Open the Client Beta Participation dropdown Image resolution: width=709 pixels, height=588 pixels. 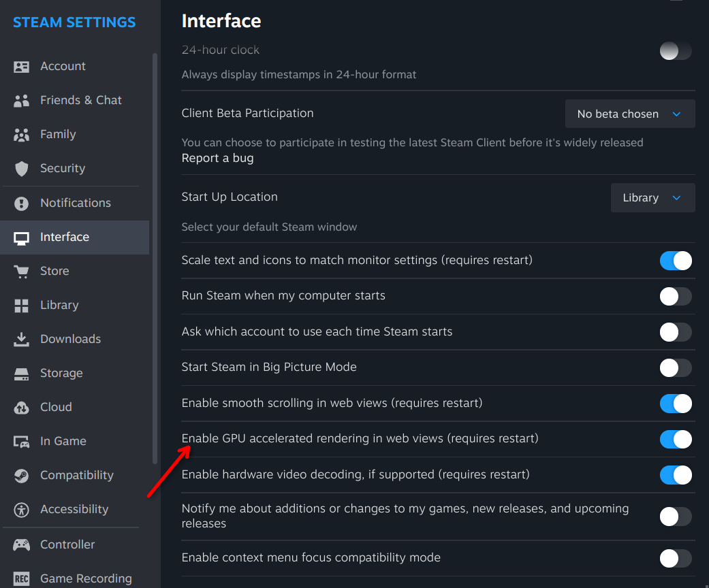629,114
